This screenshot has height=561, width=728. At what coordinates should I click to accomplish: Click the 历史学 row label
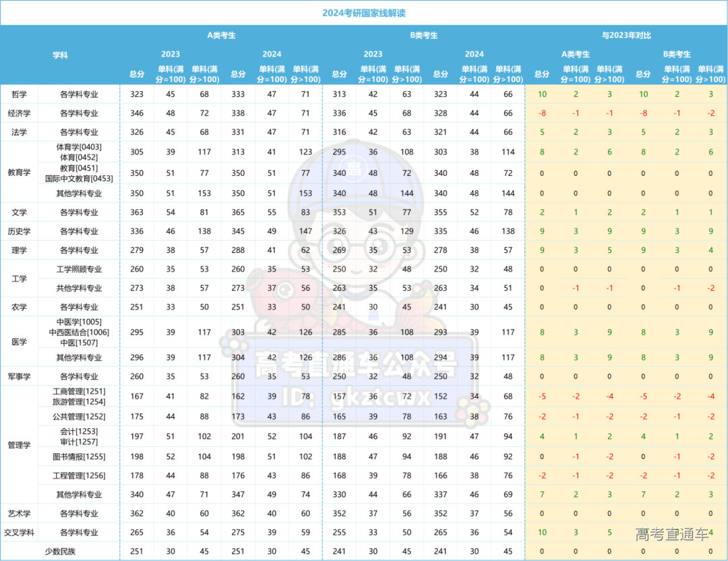(x=20, y=231)
